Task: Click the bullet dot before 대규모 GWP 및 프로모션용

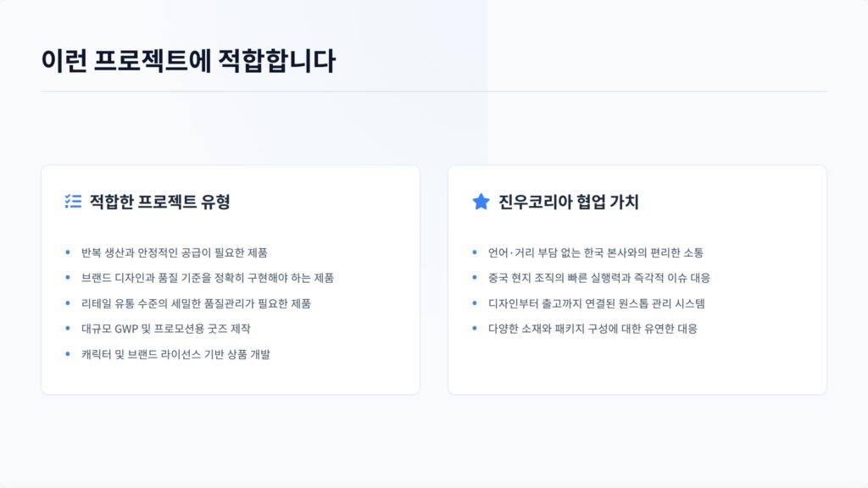Action: pyautogui.click(x=68, y=328)
